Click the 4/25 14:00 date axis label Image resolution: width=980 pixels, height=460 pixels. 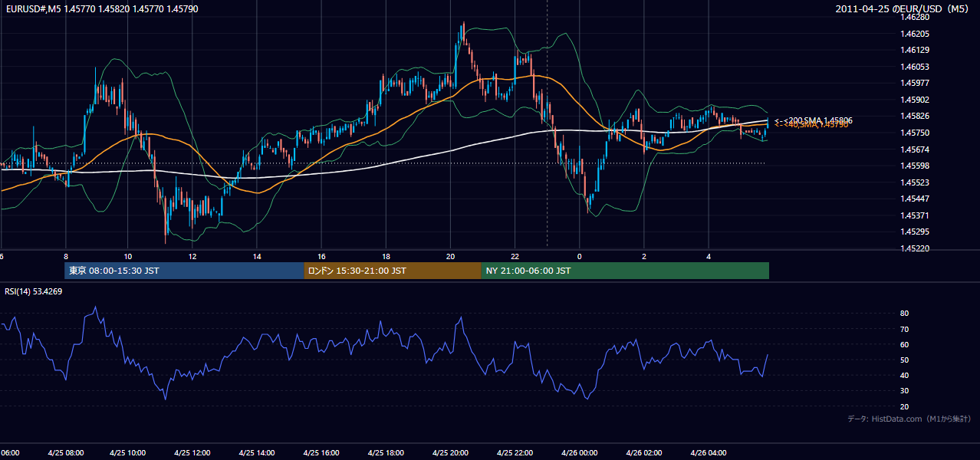pyautogui.click(x=257, y=453)
